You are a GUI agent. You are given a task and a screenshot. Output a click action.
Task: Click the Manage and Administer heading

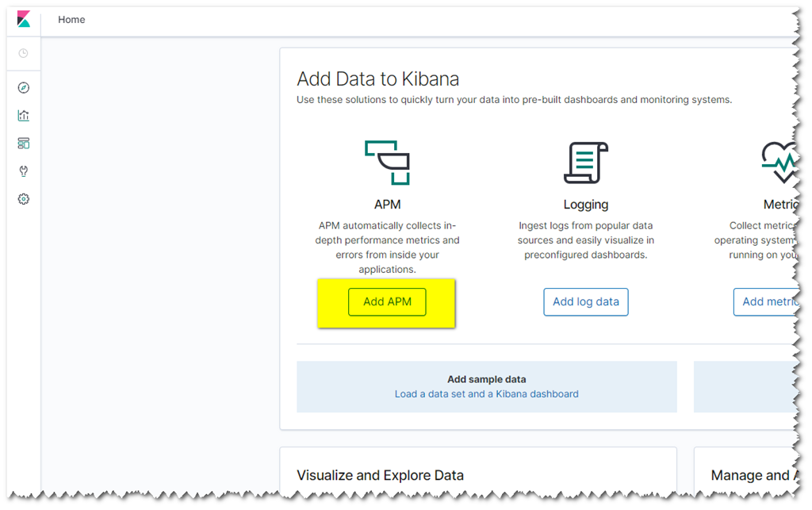[755, 475]
